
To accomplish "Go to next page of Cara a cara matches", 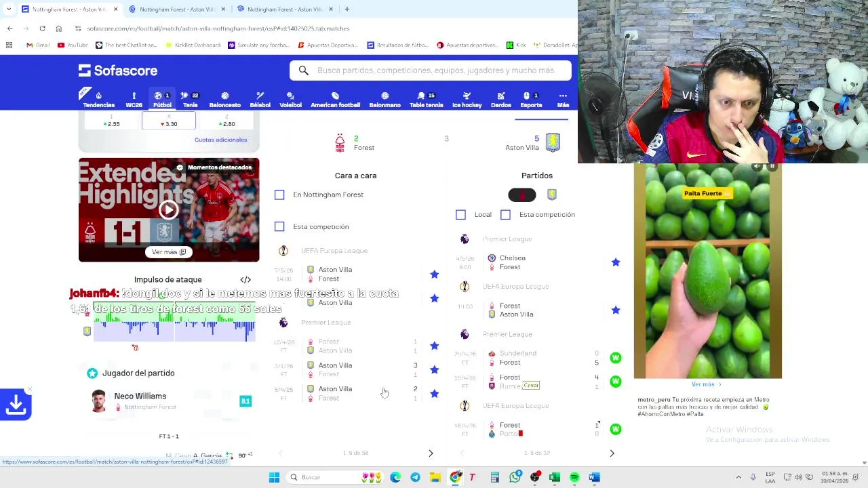I will point(431,453).
